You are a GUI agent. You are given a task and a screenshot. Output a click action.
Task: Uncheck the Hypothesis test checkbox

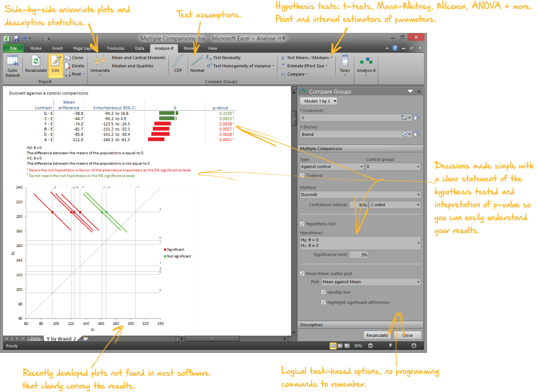point(302,224)
